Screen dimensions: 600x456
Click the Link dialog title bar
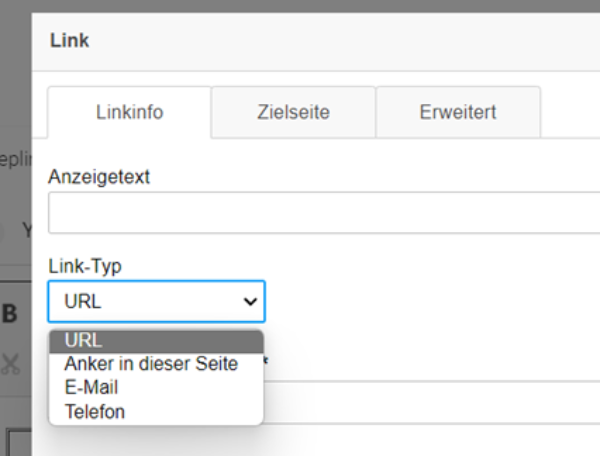coord(316,41)
